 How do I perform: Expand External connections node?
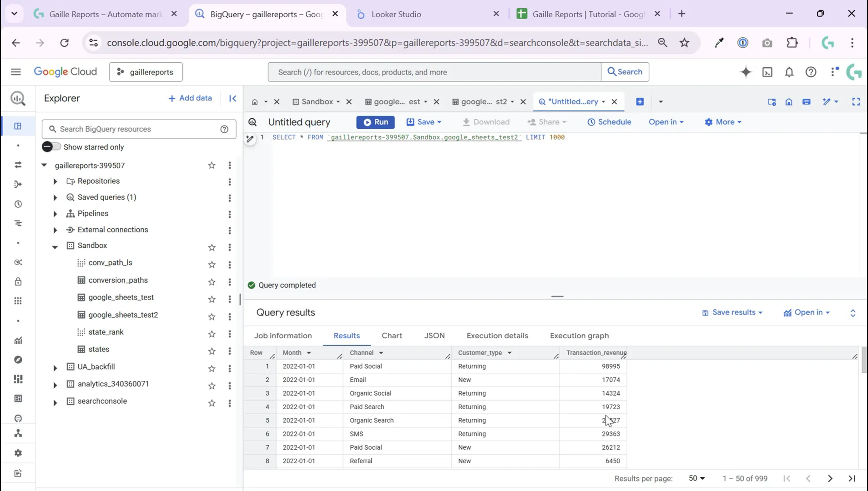click(x=55, y=230)
